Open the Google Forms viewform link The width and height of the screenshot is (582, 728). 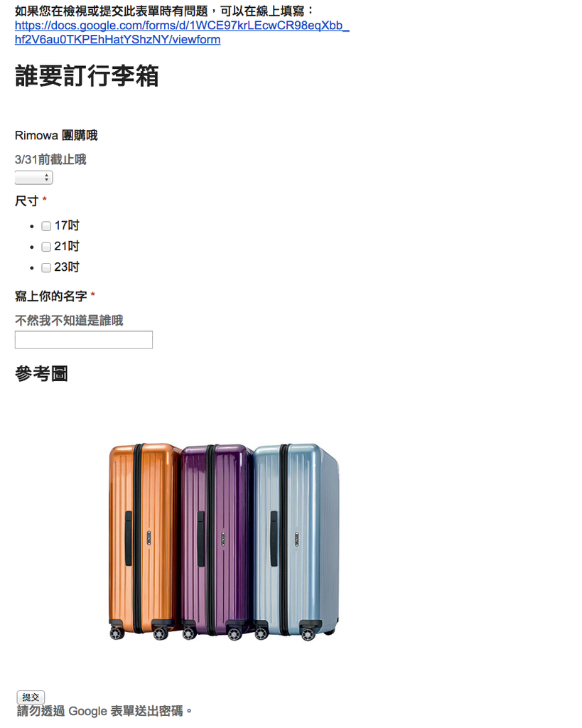click(x=182, y=33)
